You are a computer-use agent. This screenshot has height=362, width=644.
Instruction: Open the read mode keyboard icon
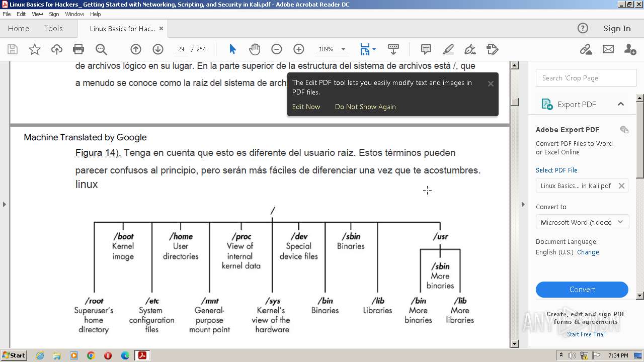[x=393, y=49]
